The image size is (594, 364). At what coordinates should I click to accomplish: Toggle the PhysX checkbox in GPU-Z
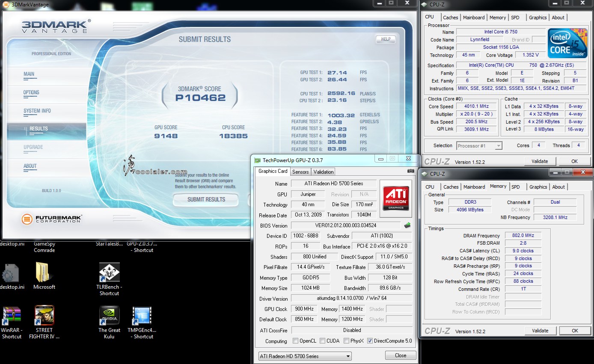point(346,341)
